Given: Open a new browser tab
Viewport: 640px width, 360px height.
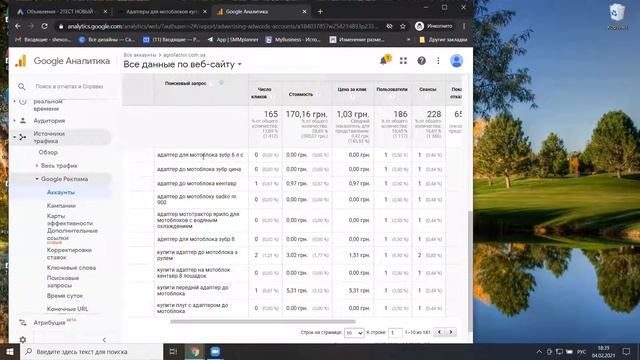Looking at the screenshot, I should coord(320,11).
